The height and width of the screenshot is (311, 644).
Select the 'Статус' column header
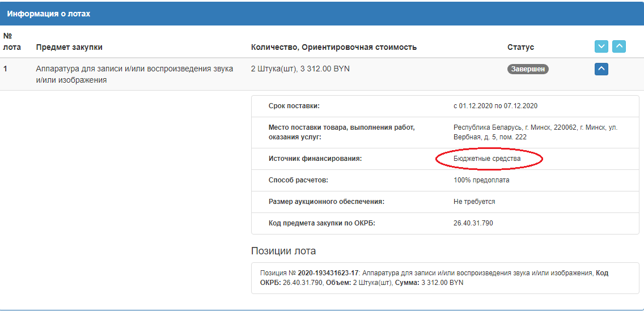tap(521, 47)
